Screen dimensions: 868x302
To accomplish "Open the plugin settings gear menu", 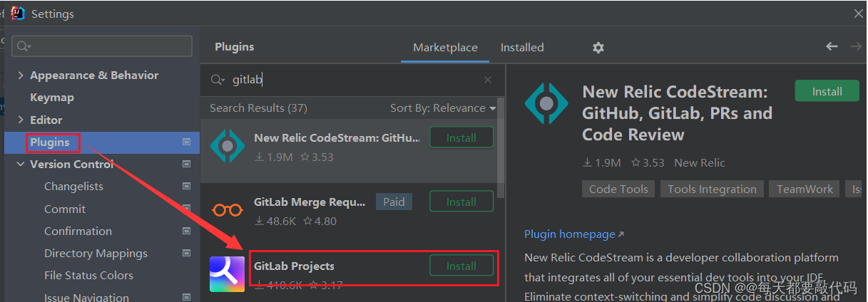I will (x=598, y=48).
